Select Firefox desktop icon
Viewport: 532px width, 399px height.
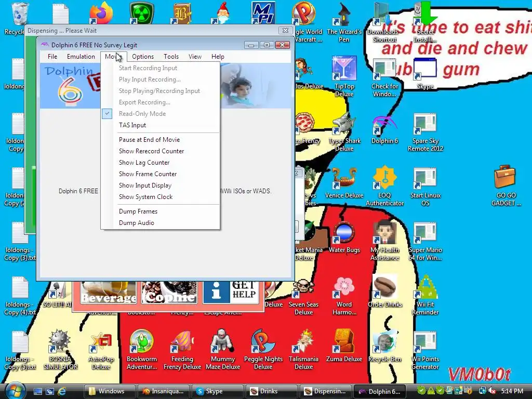click(x=101, y=14)
